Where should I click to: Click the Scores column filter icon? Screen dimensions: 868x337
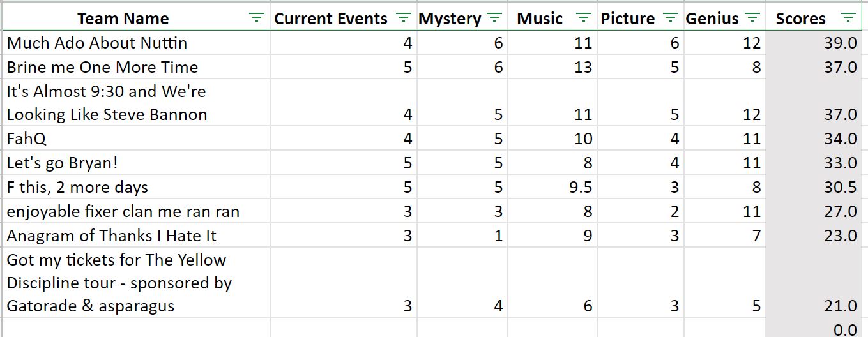click(x=848, y=18)
